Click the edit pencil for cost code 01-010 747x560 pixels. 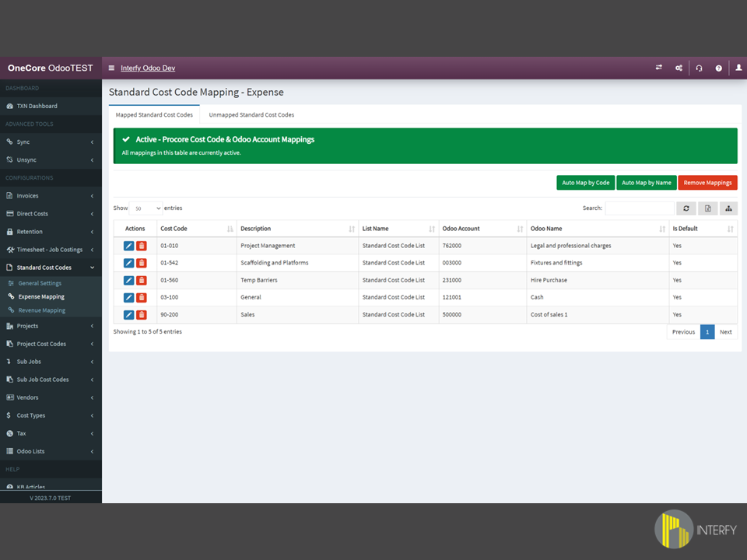click(x=128, y=246)
